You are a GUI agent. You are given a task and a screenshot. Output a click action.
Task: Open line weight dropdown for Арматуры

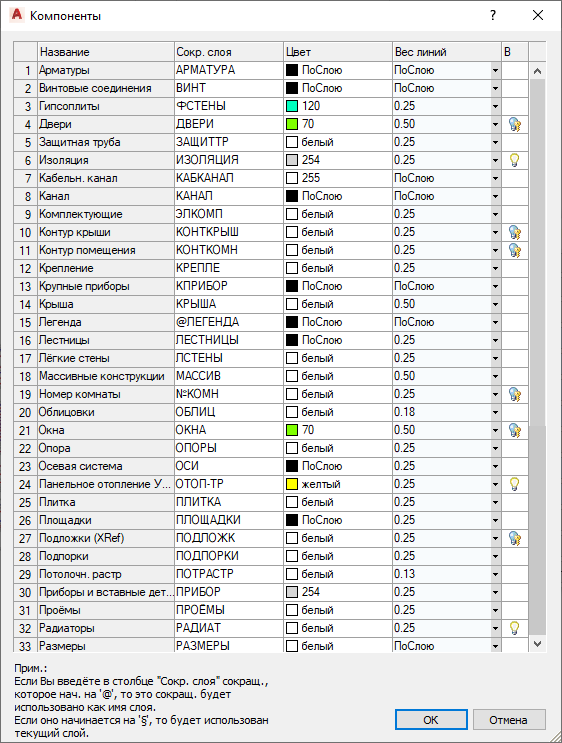495,71
